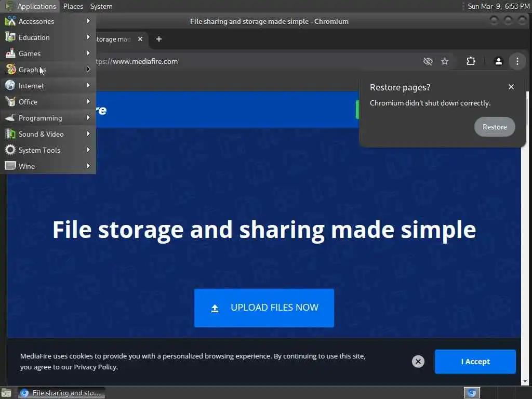Click the File storage and sharing heading
The width and height of the screenshot is (532, 399).
[x=264, y=230]
